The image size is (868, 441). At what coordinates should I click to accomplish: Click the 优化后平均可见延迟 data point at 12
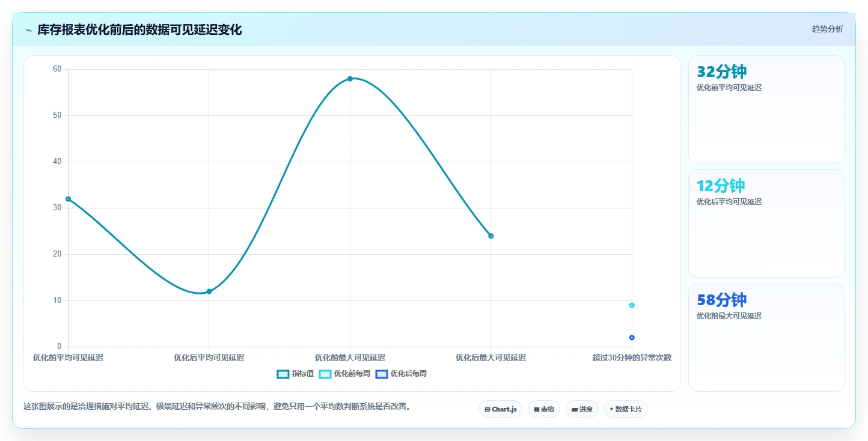pyautogui.click(x=209, y=291)
